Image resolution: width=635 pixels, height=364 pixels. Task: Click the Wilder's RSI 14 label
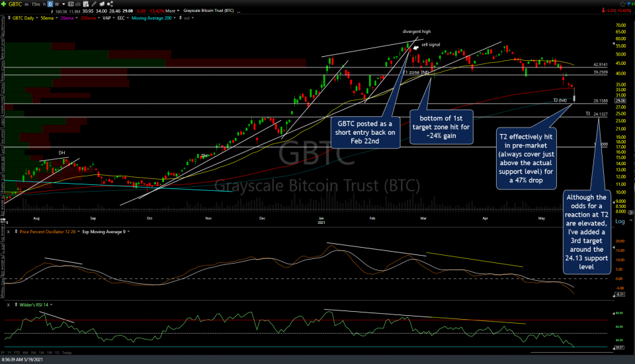[x=34, y=305]
